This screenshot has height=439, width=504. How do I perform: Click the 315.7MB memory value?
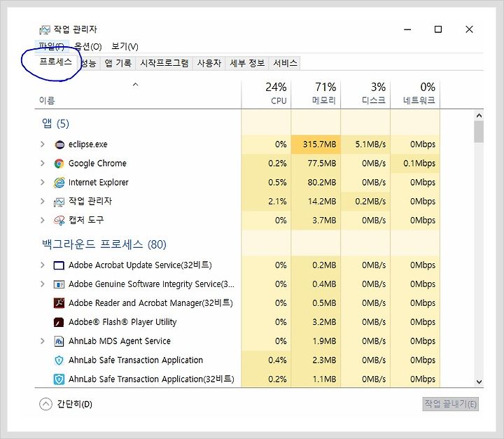pyautogui.click(x=319, y=144)
